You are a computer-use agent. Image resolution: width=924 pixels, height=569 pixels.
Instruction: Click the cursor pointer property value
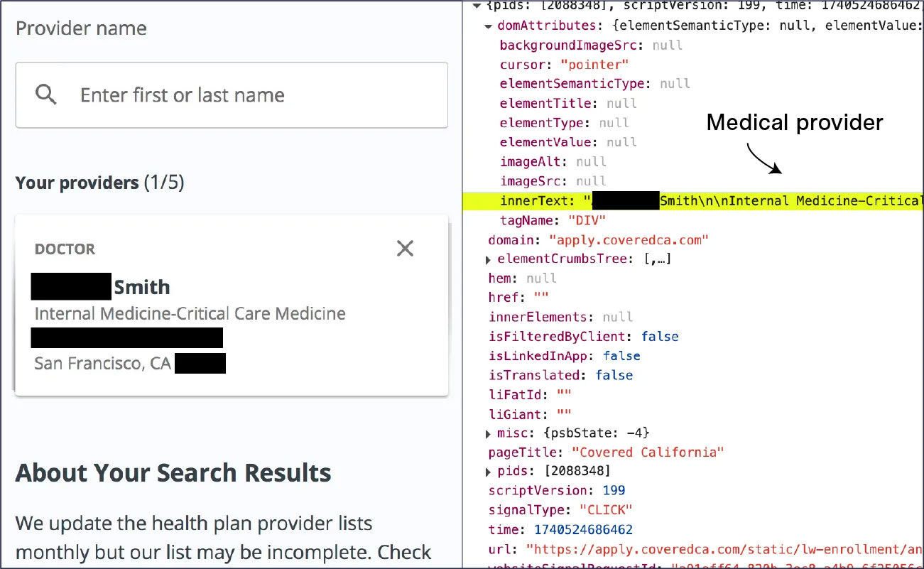[x=593, y=64]
